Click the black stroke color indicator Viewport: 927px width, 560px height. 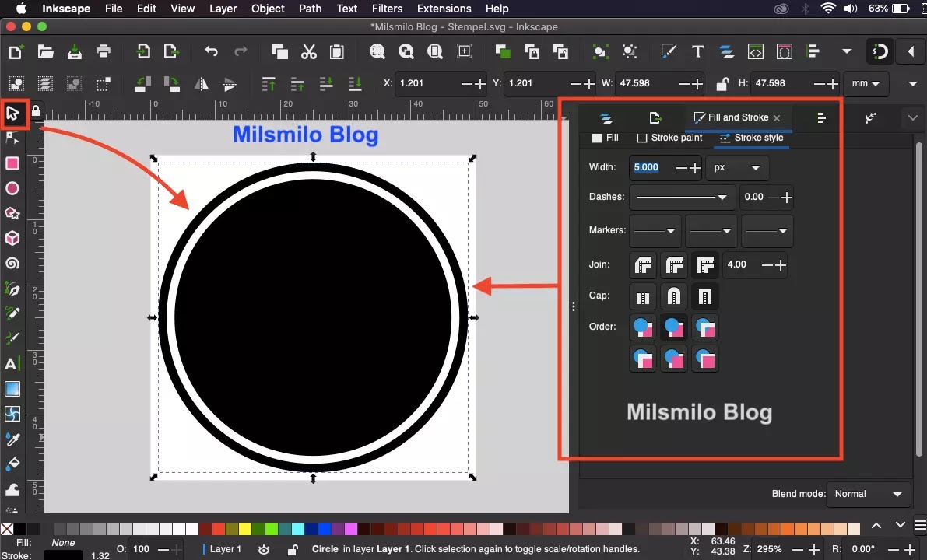(63, 555)
